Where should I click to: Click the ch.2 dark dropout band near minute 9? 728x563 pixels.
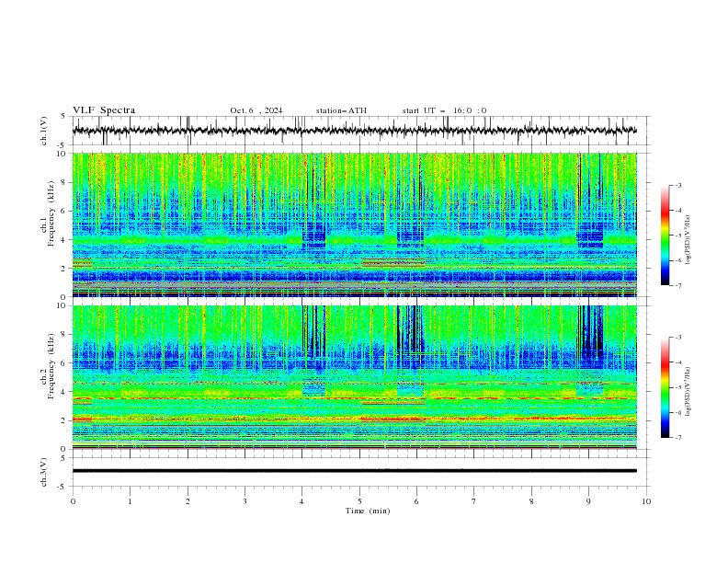click(x=590, y=331)
